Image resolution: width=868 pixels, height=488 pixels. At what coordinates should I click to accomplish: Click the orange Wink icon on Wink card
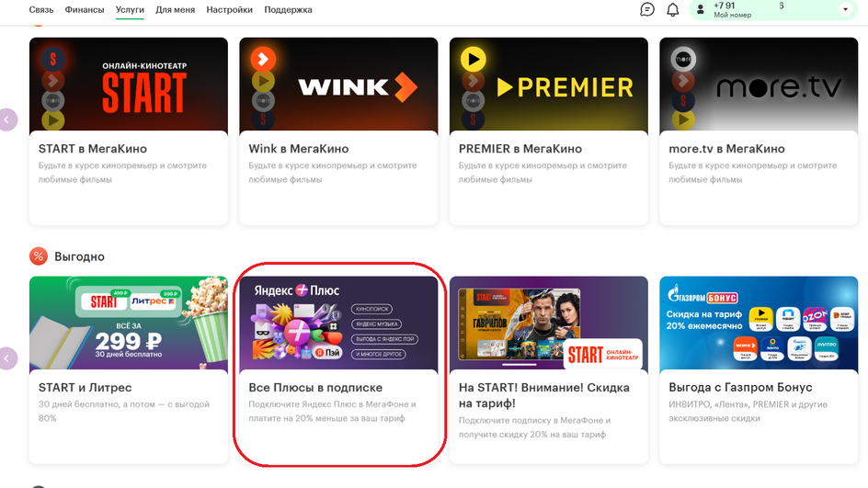click(263, 59)
